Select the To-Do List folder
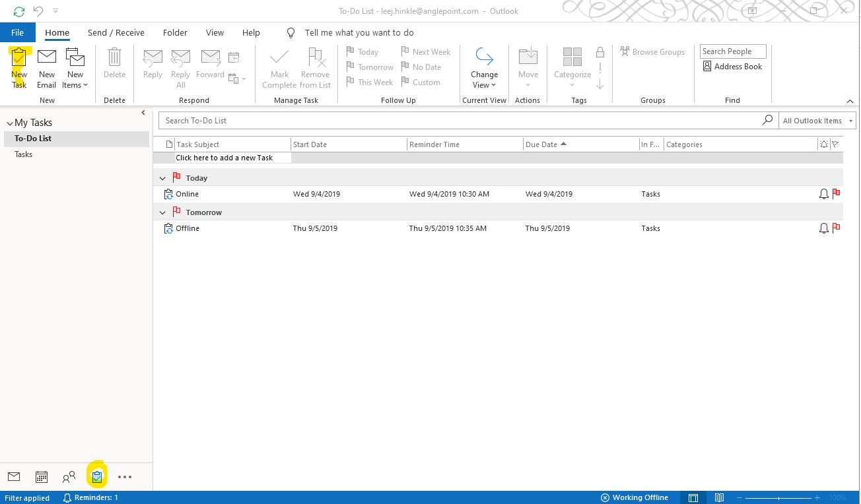Screen dimensions: 861x504 (x=77, y=139)
